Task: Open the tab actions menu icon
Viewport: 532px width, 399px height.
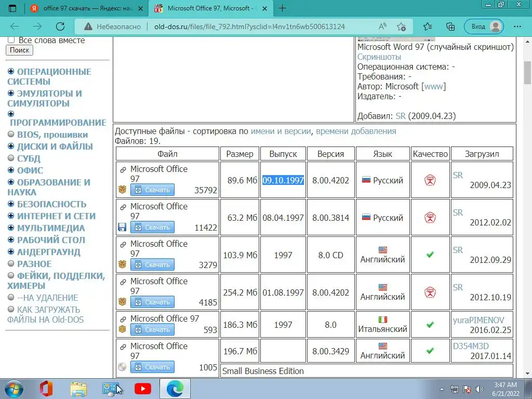Action: point(12,8)
